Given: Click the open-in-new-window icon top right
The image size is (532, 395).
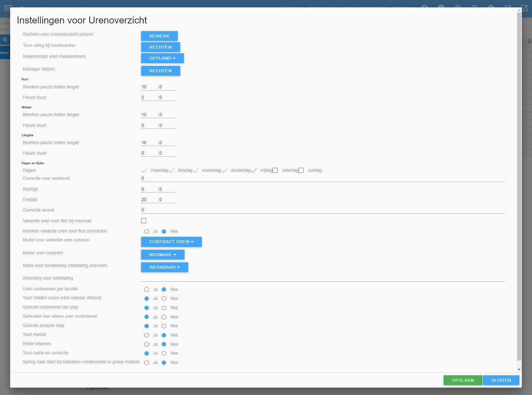Looking at the screenshot, I should click(524, 7).
